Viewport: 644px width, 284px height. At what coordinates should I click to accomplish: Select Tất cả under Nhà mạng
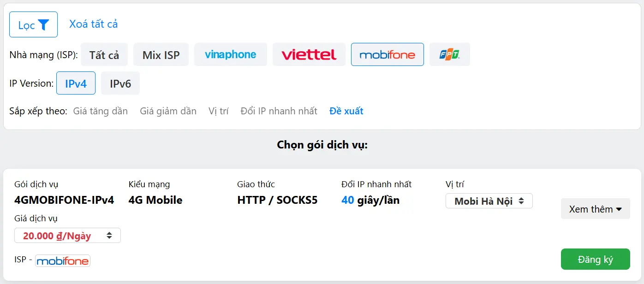coord(104,54)
